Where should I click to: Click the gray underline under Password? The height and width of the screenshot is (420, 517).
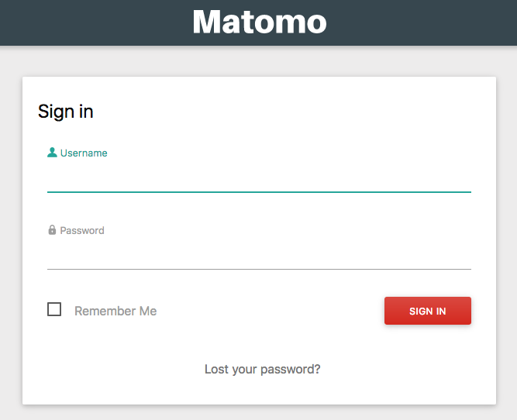[x=259, y=269]
